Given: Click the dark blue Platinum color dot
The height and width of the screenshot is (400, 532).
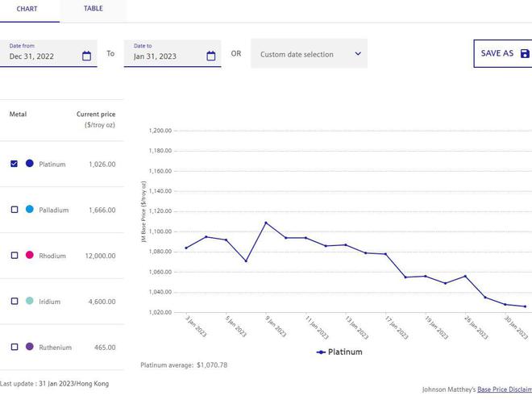Looking at the screenshot, I should coord(30,164).
